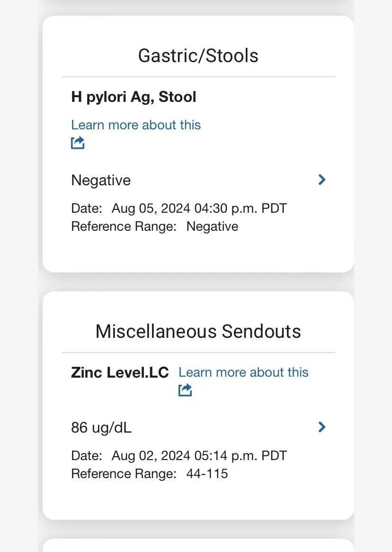The height and width of the screenshot is (552, 392).
Task: Select the Zinc Level.LC test name
Action: tap(120, 372)
